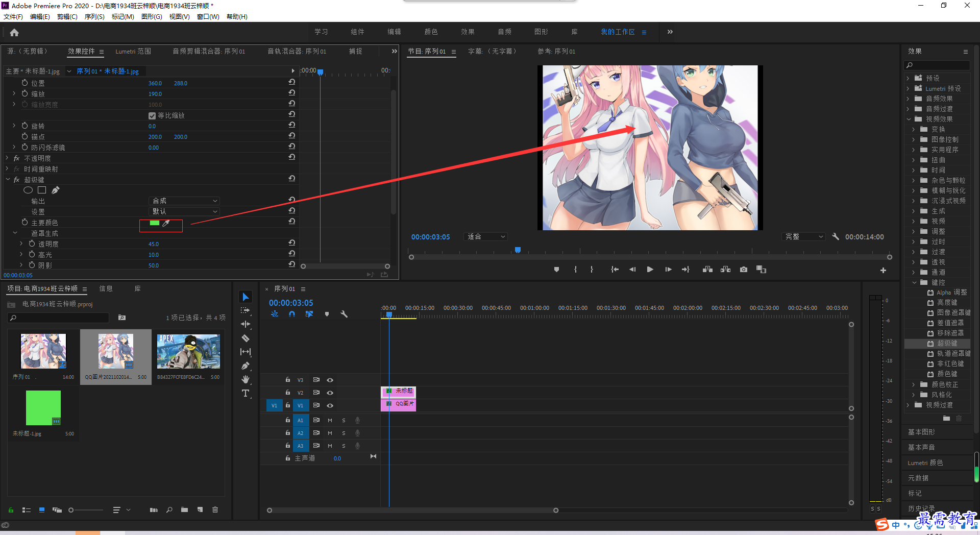The height and width of the screenshot is (535, 980).
Task: Toggle V2 track output eye
Action: pos(330,393)
